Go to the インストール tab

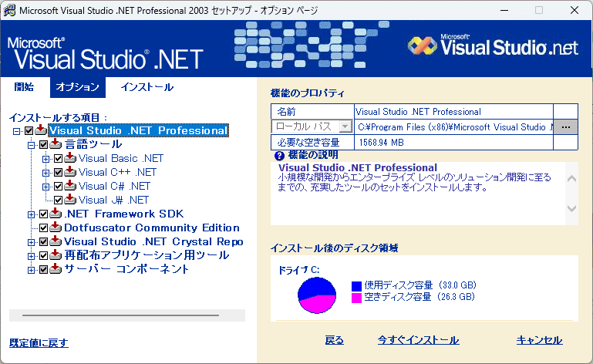pos(147,87)
